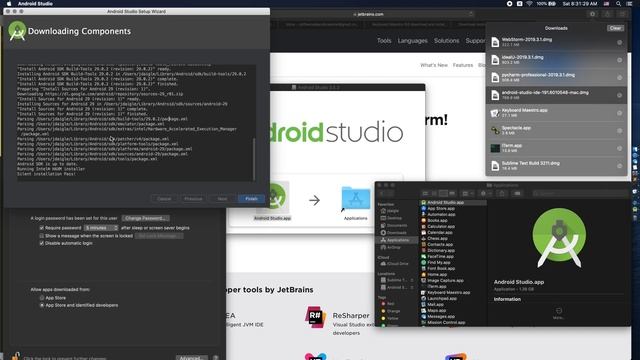Click Finish in the Android Studio Setup Wizard
The height and width of the screenshot is (360, 640).
point(251,199)
